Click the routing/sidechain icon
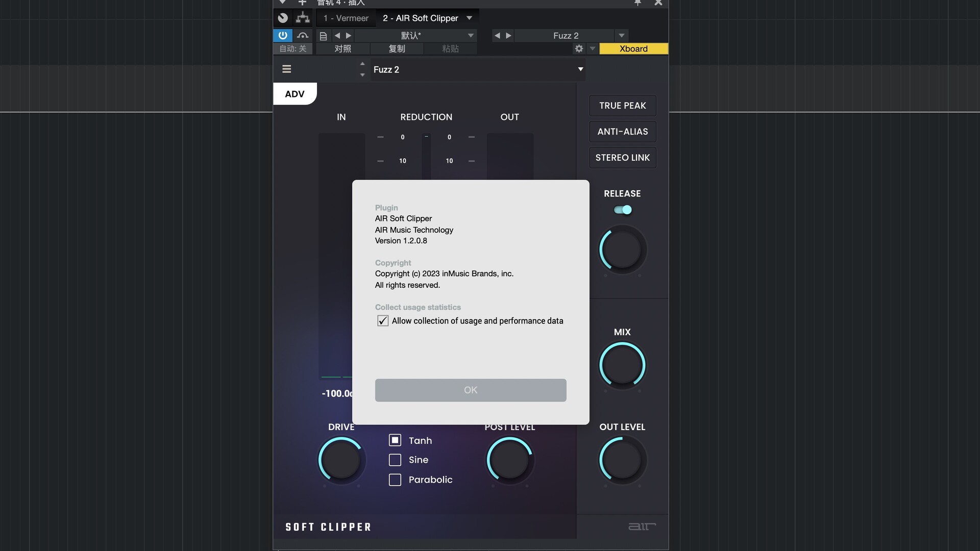This screenshot has height=551, width=980. pyautogui.click(x=303, y=18)
